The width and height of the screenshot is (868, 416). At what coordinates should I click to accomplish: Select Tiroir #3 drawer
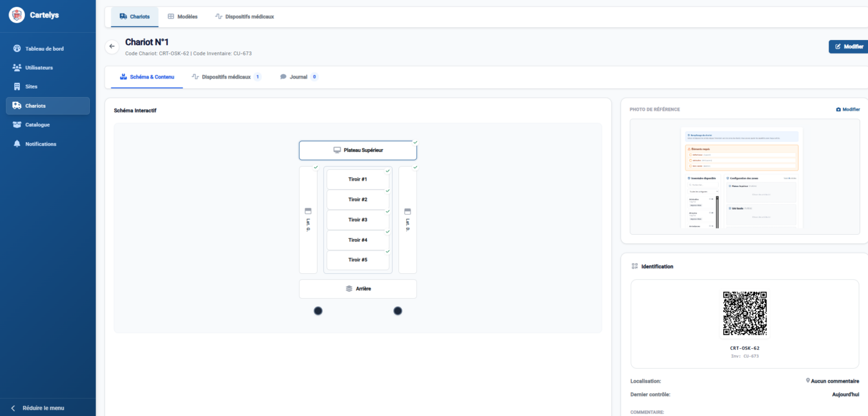tap(358, 220)
